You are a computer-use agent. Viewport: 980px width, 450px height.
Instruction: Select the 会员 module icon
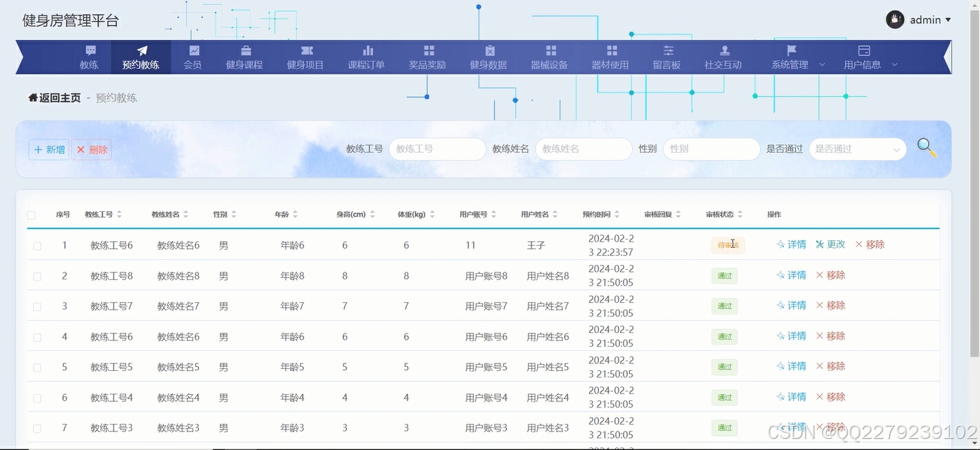click(192, 57)
